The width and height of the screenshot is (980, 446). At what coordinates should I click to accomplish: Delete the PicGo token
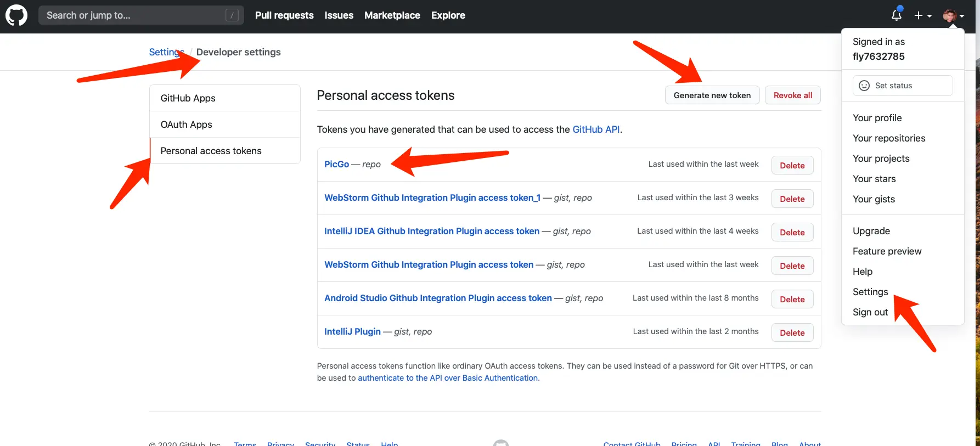click(792, 166)
